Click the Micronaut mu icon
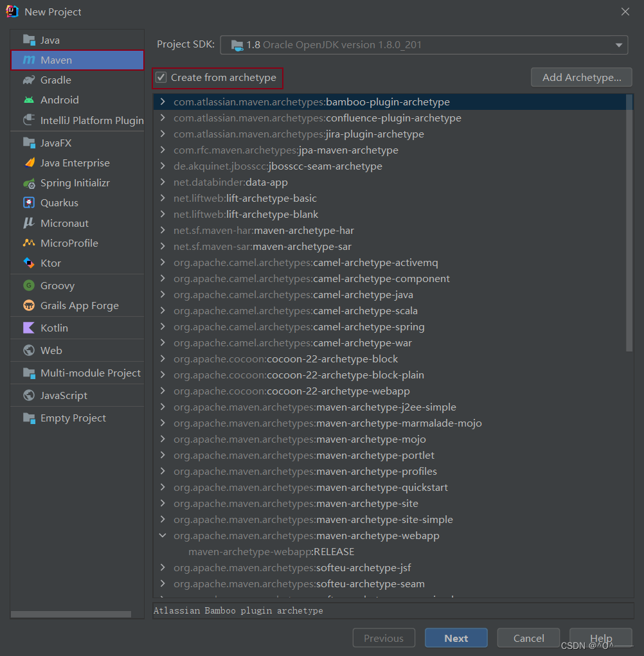Screen dimensions: 644x656 pos(29,223)
